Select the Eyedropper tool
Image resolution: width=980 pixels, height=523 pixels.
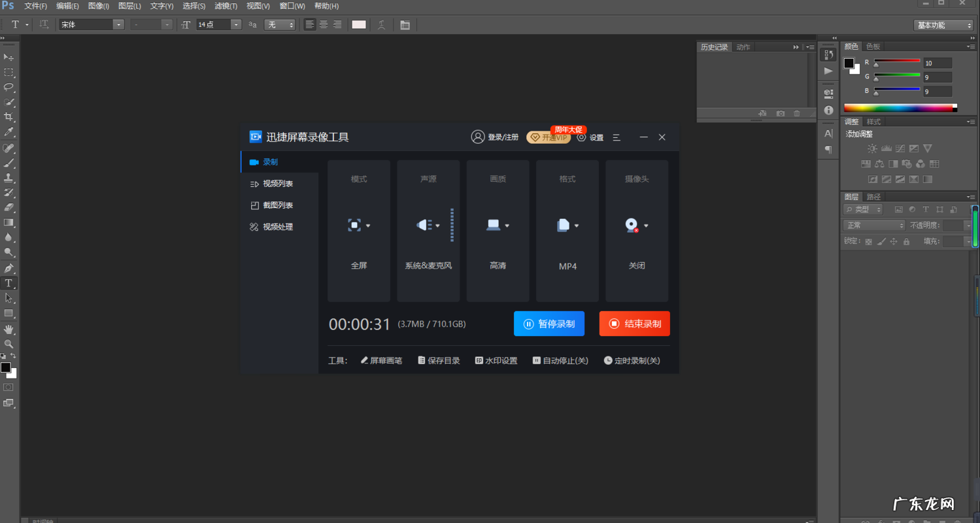9,132
